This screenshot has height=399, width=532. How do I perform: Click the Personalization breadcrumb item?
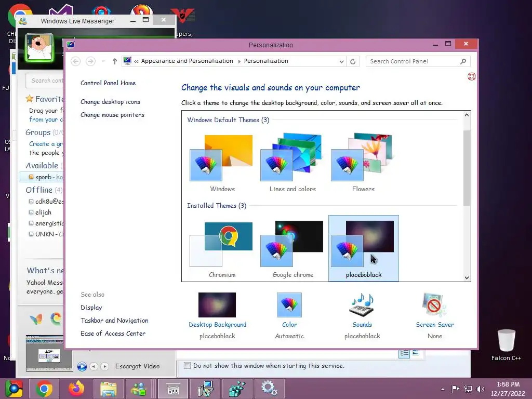point(266,61)
